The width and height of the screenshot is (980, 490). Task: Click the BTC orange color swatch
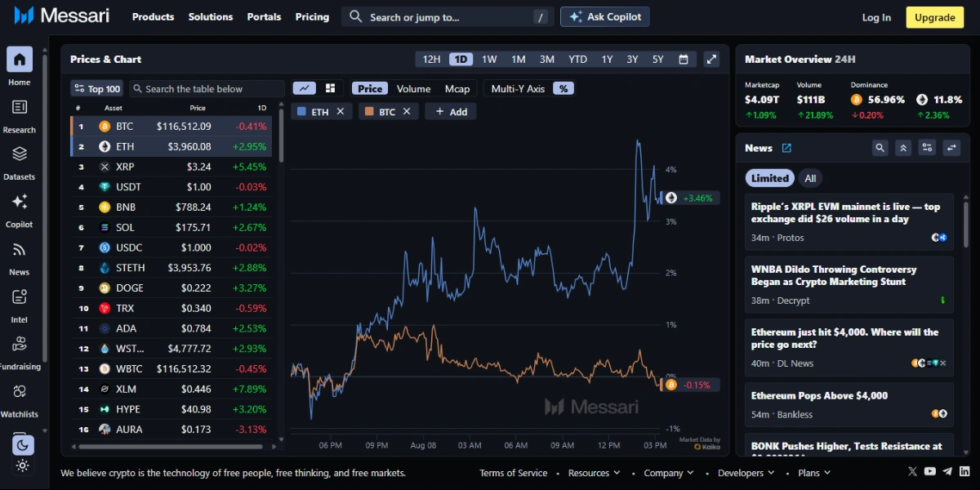[369, 112]
